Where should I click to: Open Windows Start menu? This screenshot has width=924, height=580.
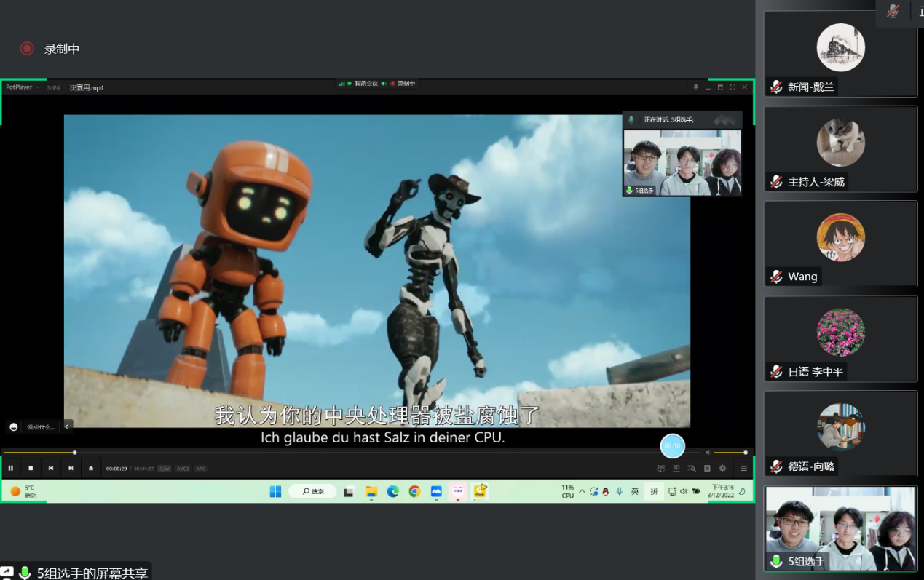point(275,491)
